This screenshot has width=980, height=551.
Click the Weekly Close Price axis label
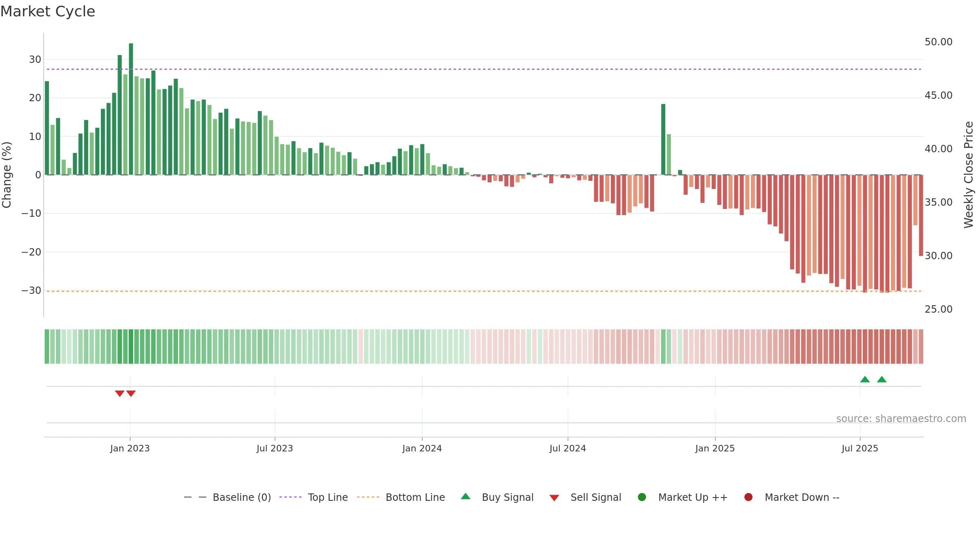[x=969, y=175]
